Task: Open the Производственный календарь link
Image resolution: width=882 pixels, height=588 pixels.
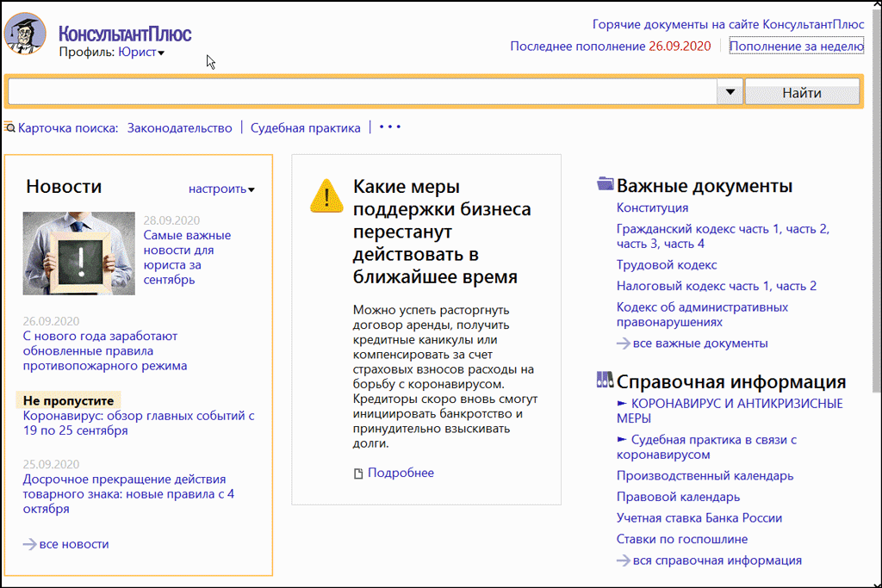Action: (705, 475)
